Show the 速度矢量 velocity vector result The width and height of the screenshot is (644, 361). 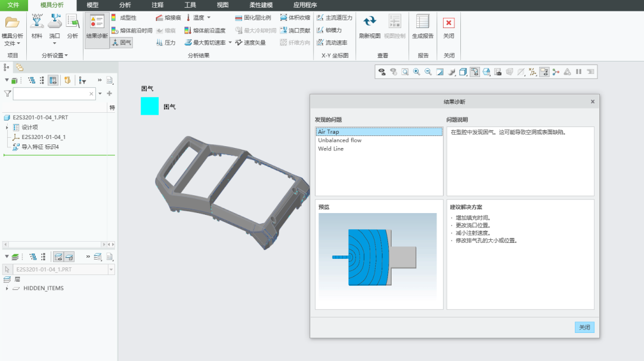pos(250,42)
